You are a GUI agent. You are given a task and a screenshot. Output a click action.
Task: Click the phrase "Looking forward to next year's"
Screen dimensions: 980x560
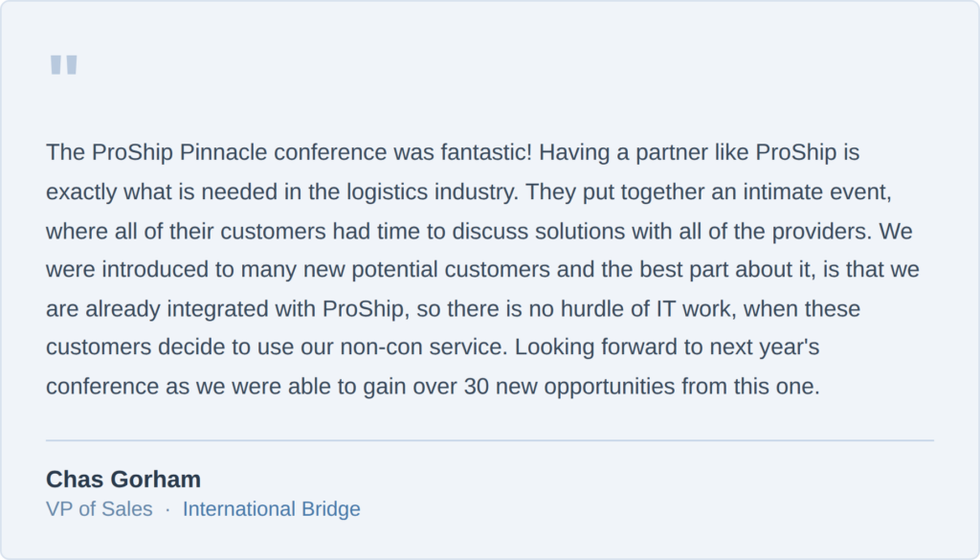[667, 347]
